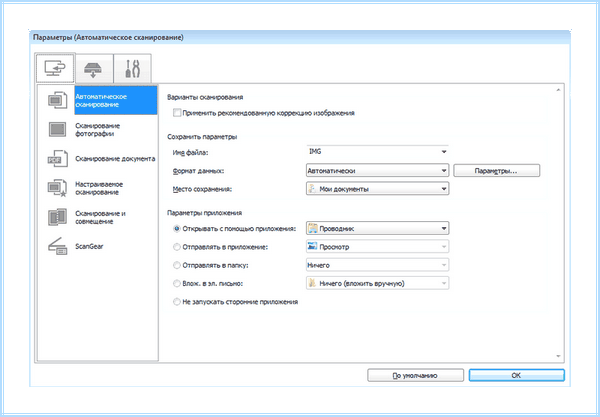Select the Сканирование и совмещение icon

click(x=57, y=217)
